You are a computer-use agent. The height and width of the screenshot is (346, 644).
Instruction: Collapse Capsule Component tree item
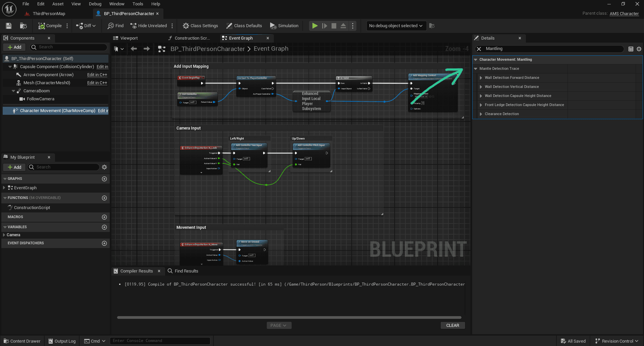click(10, 67)
